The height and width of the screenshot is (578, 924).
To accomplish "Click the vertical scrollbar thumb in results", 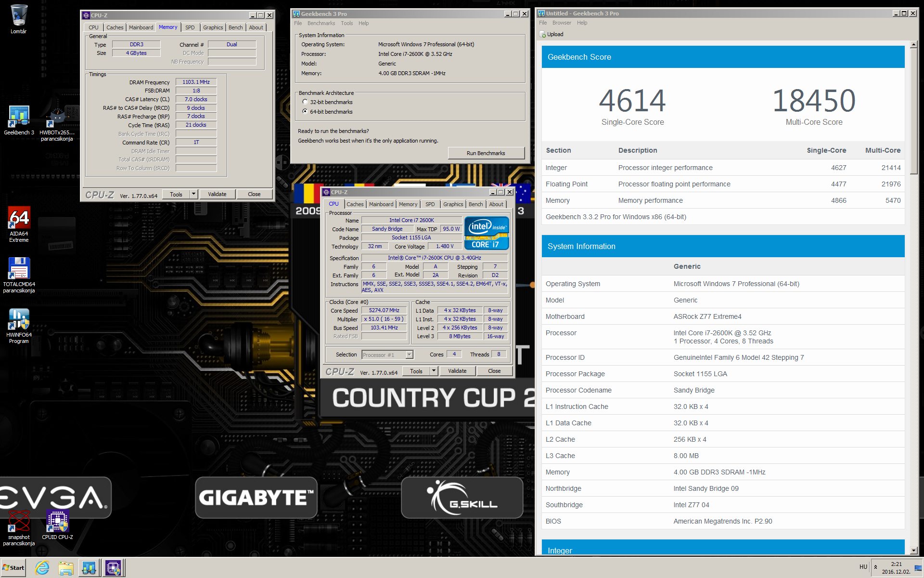I will click(x=913, y=111).
